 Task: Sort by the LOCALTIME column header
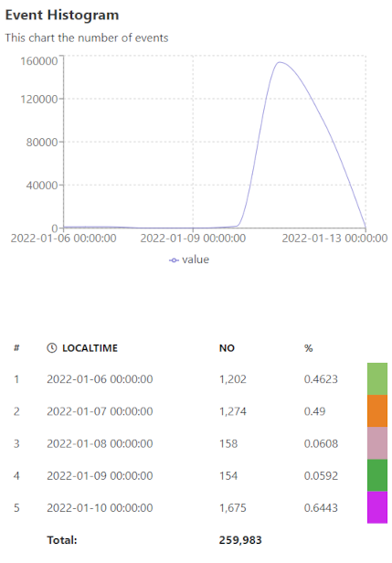pos(90,348)
